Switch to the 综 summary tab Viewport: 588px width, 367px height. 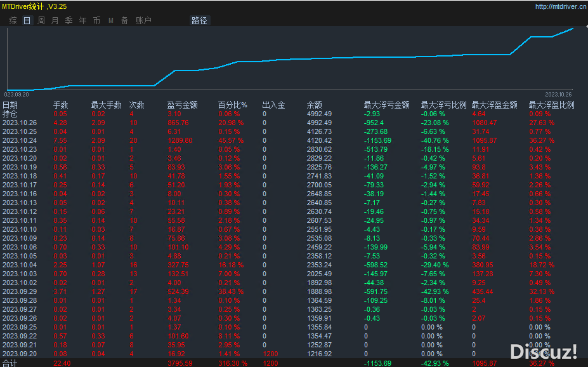coord(13,21)
